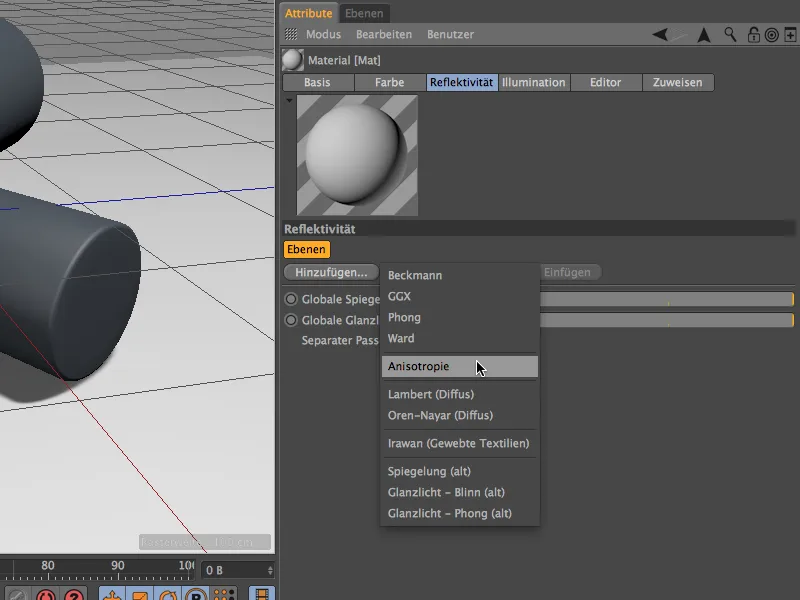Click frame 90 on the timeline ruler
Viewport: 800px width, 600px height.
pos(118,565)
